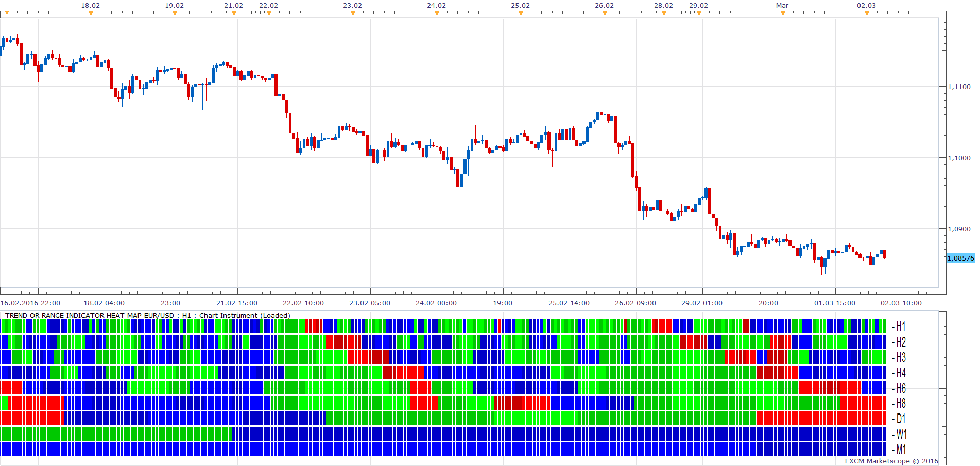Screen dimensions: 980x466
Task: Click the orange date marker under 28.02
Action: tap(664, 14)
